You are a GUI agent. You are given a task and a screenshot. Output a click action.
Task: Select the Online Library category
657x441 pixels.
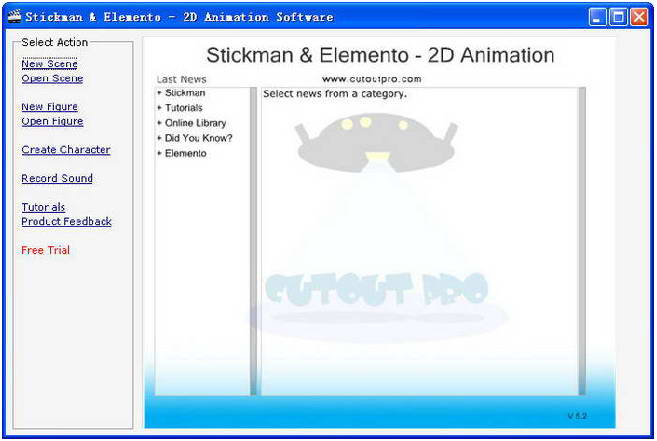point(196,123)
